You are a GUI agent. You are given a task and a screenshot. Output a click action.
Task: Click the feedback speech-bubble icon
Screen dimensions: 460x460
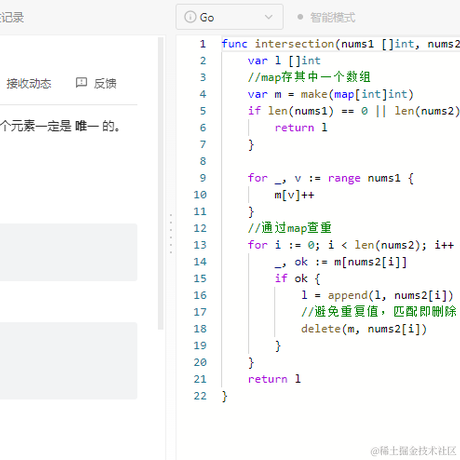click(81, 83)
